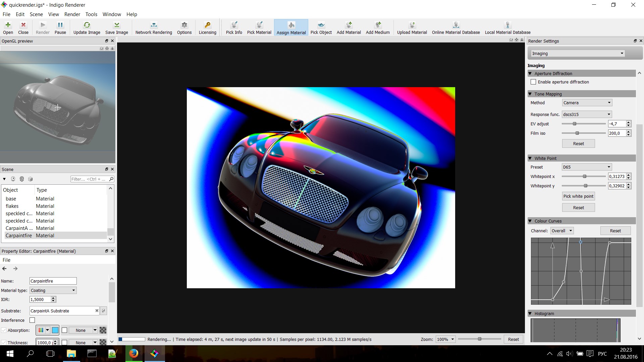This screenshot has width=644, height=362.
Task: Click the EV adjust slider
Action: (574, 124)
